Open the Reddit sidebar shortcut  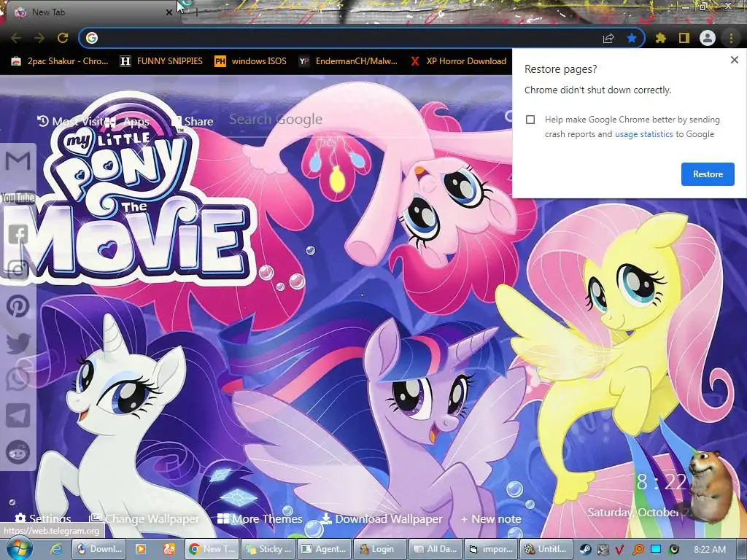(18, 452)
